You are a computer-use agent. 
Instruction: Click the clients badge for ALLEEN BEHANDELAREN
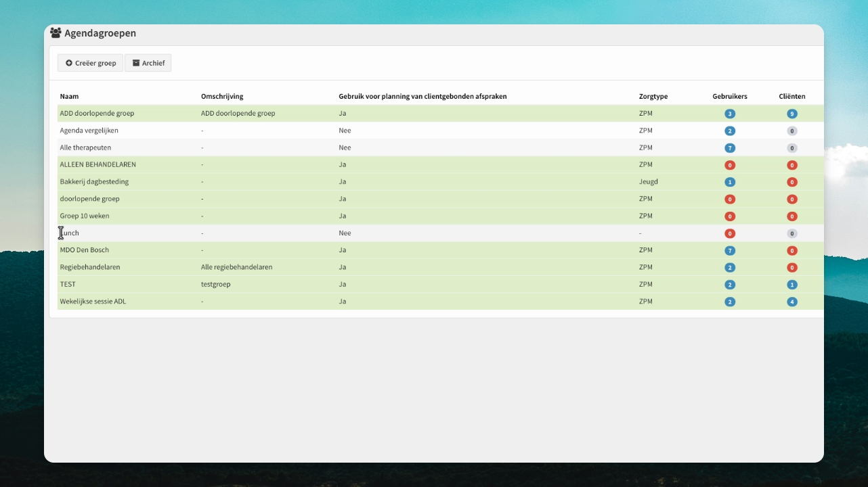(x=792, y=165)
